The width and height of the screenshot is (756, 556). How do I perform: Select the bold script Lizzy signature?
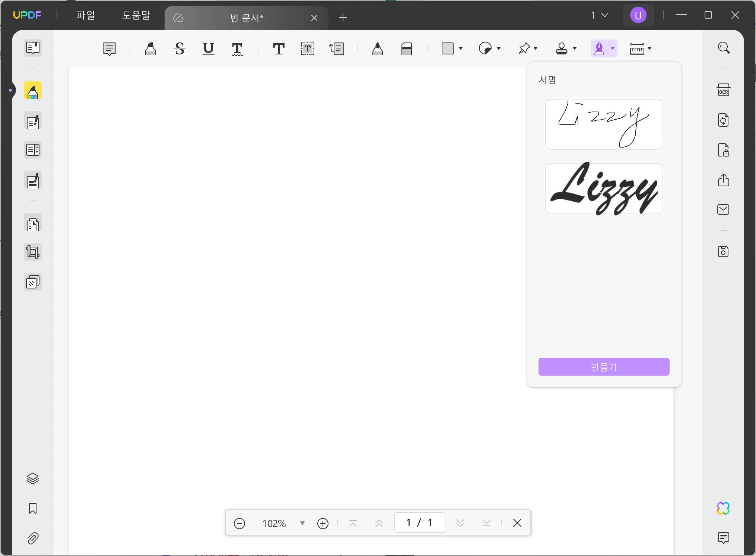[x=604, y=189]
